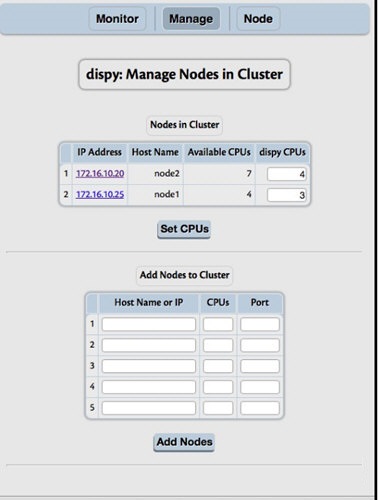Select the CPUs field in add-row 1
This screenshot has width=378, height=500.
tap(218, 324)
